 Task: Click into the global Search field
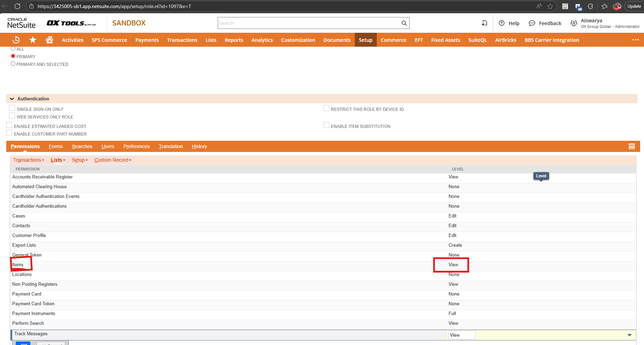coord(309,23)
